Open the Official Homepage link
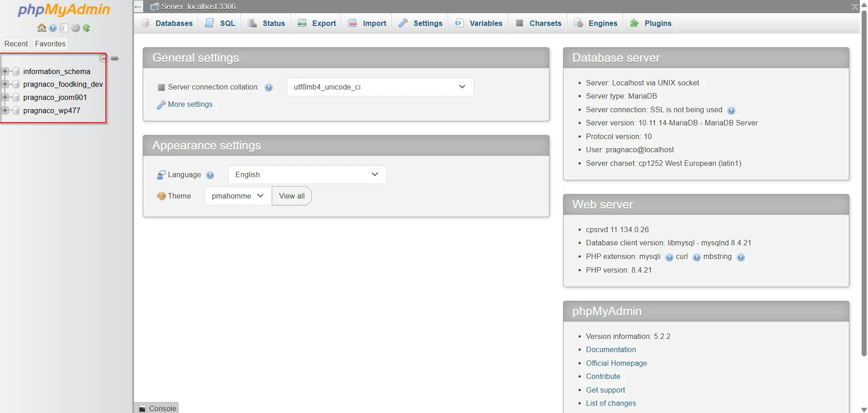This screenshot has width=868, height=413. (616, 363)
